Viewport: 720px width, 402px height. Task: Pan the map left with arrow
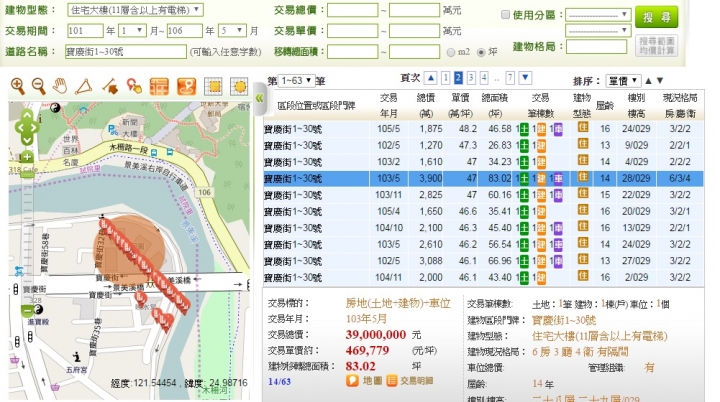pyautogui.click(x=19, y=127)
